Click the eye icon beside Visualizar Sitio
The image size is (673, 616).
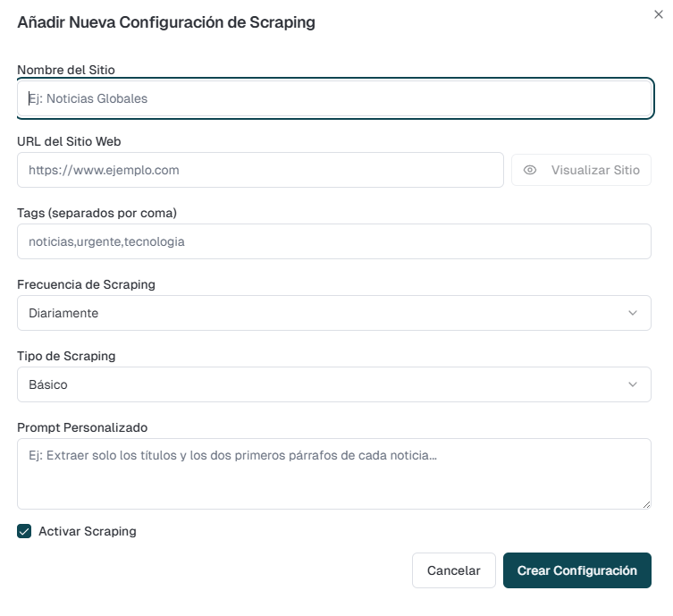click(530, 170)
